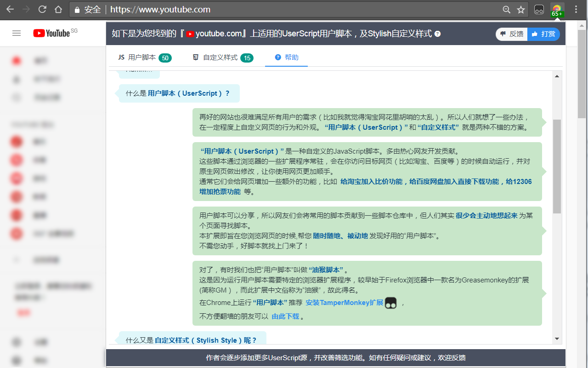Click the bold 给淘宝加入比价功能 text
The height and width of the screenshot is (368, 588).
(x=371, y=182)
